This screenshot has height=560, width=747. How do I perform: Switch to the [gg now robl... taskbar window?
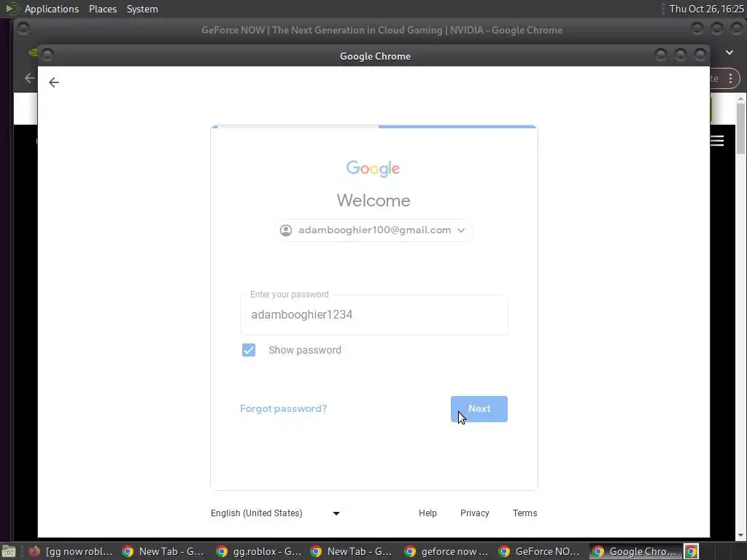coord(71,551)
